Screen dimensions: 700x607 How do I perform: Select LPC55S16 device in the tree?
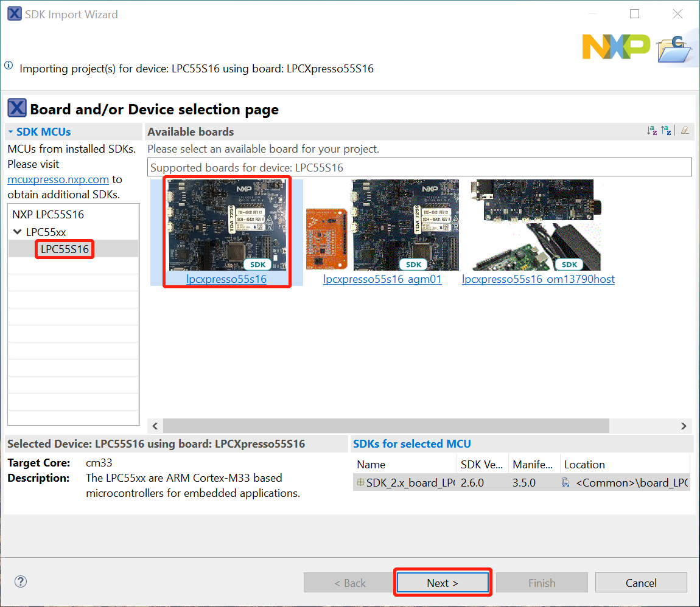[65, 249]
